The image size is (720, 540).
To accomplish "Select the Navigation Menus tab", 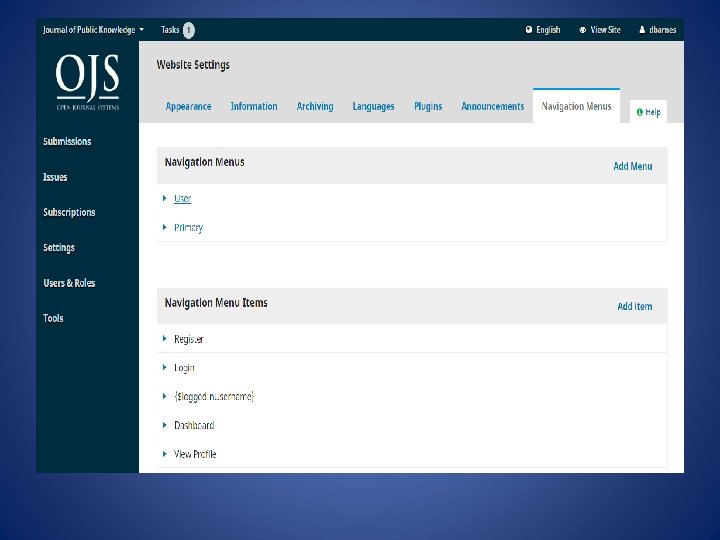I will (x=576, y=107).
